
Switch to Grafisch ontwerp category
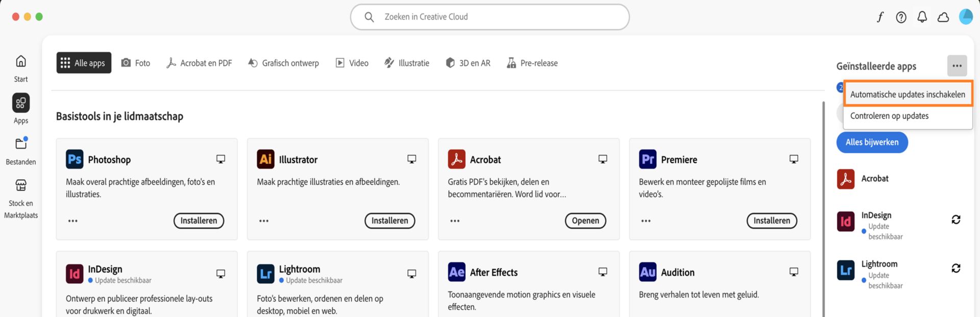coord(284,63)
